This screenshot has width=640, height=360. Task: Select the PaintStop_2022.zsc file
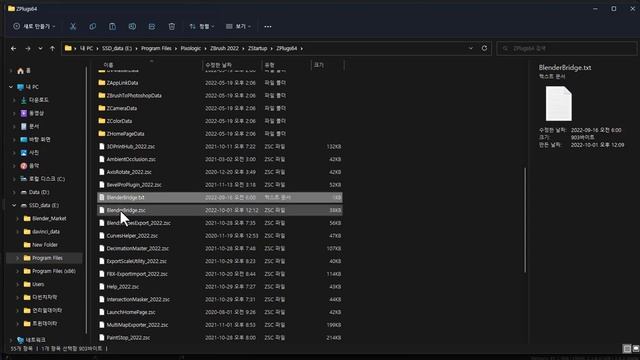pyautogui.click(x=220, y=338)
